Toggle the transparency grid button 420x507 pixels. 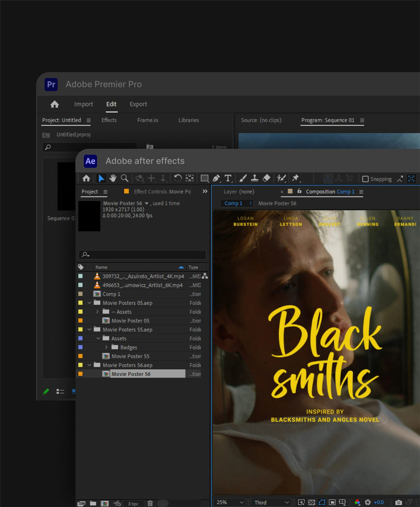311,502
